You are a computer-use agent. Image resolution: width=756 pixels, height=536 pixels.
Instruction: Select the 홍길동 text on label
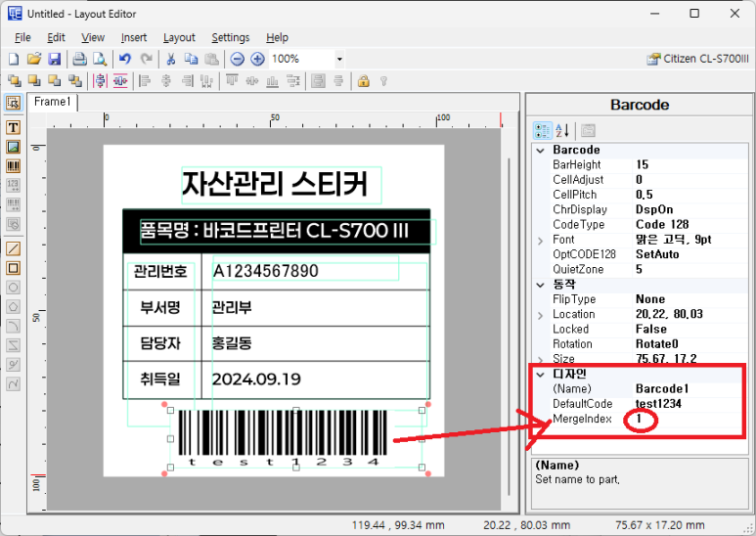point(232,343)
